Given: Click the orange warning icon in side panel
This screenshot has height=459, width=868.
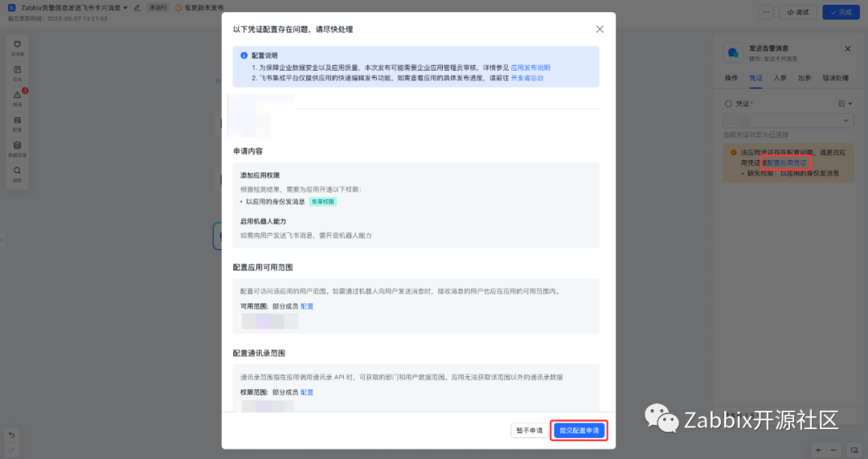Looking at the screenshot, I should point(734,152).
